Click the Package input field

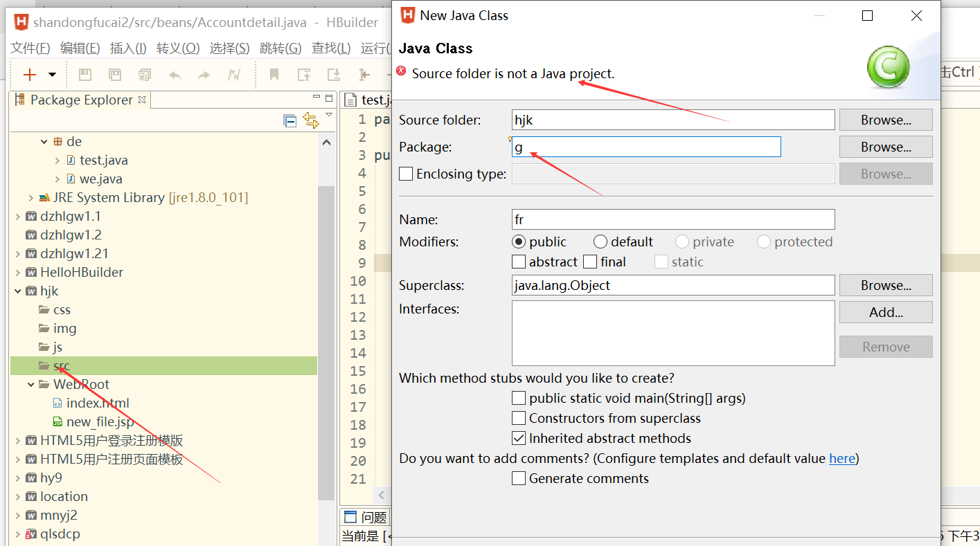tap(646, 147)
